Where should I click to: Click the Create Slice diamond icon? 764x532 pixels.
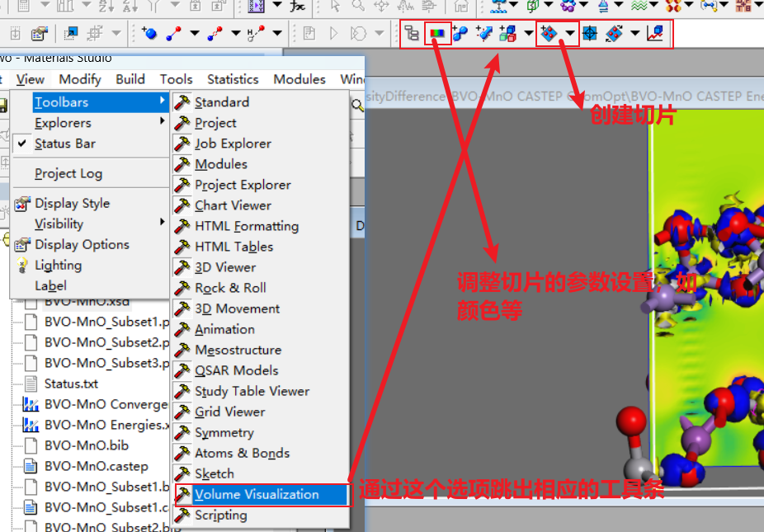pos(549,33)
